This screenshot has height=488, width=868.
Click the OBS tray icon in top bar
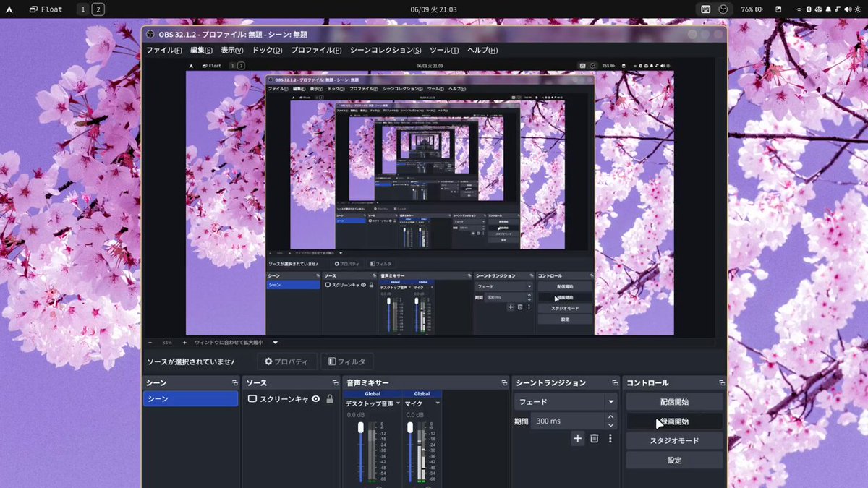(723, 9)
